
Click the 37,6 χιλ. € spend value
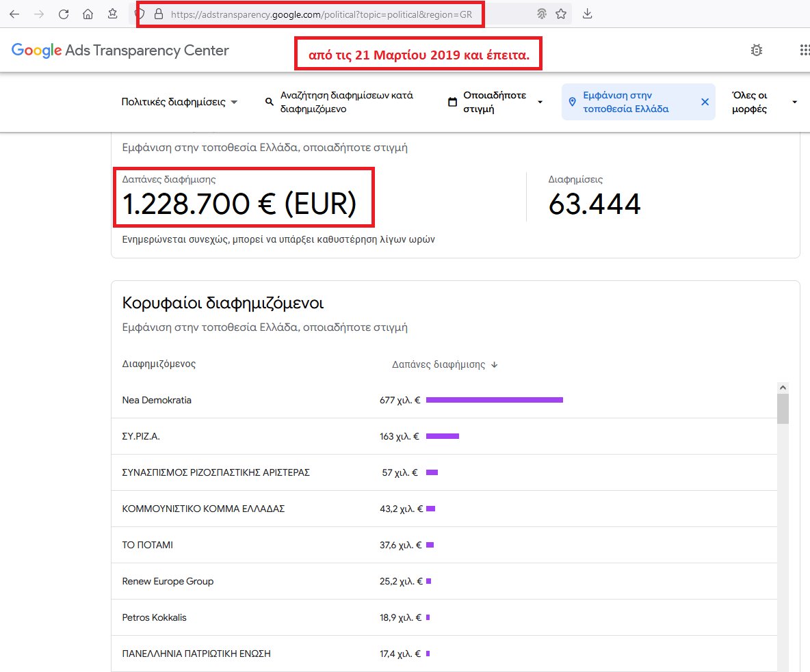coord(400,545)
